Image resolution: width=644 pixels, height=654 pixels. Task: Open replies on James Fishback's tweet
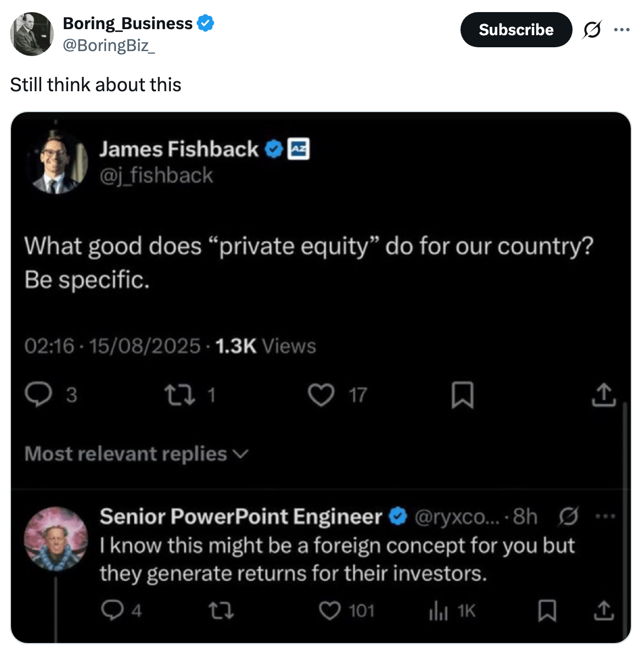click(x=38, y=395)
